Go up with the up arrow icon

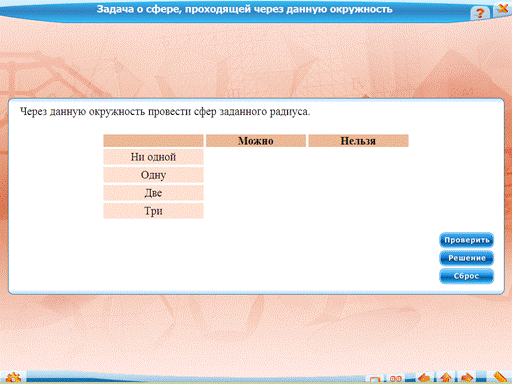[446, 378]
